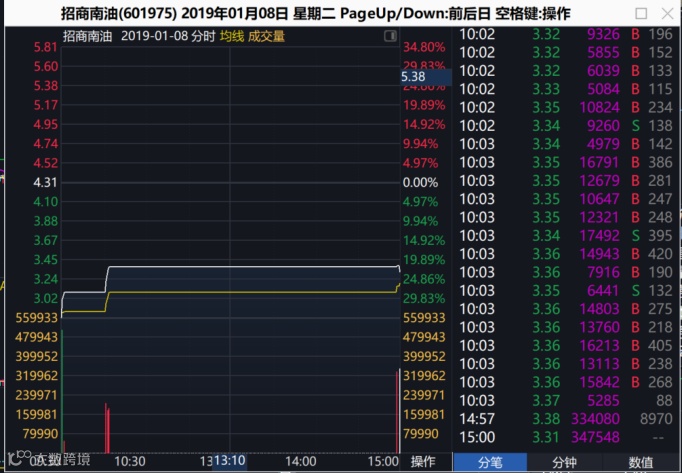Select the sell tick row with volume 9260
Screen dimensions: 682x473
coord(566,125)
